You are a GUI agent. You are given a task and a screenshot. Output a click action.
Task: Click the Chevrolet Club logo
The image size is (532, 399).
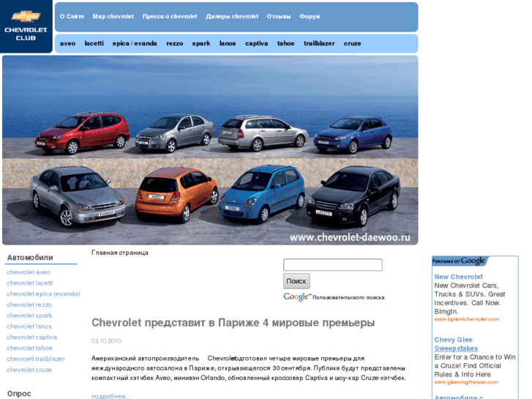(x=26, y=26)
